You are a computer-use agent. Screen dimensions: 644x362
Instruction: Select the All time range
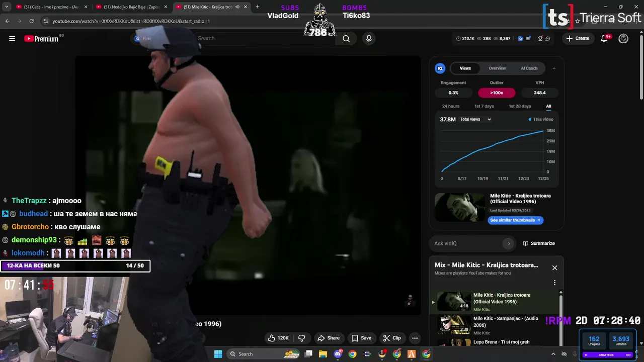(x=548, y=106)
